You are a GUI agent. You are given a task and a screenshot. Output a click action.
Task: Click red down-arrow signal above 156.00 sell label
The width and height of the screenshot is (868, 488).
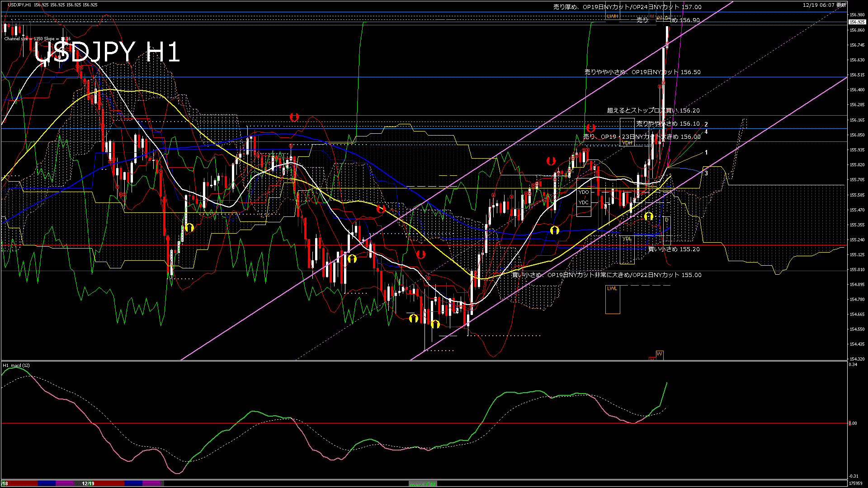coord(590,128)
